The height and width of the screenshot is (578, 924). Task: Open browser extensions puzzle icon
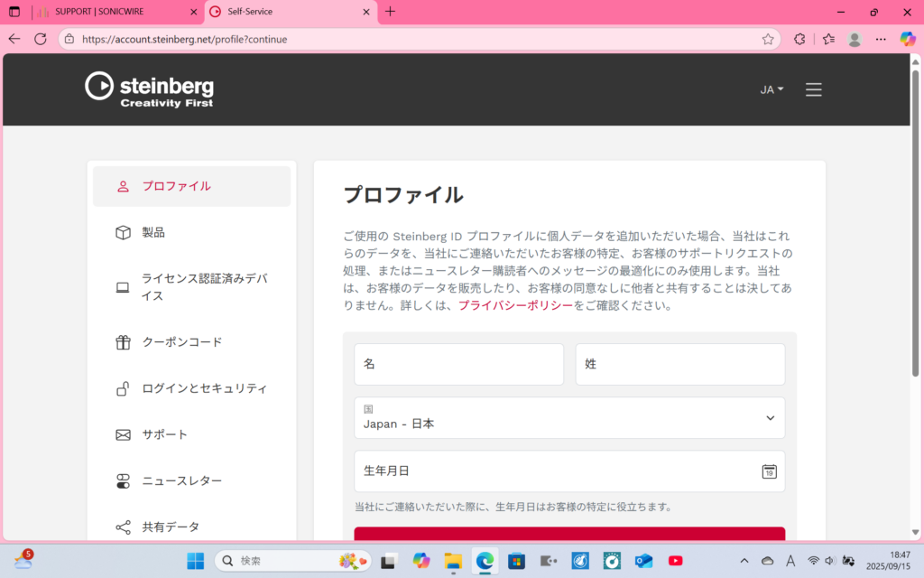(799, 39)
